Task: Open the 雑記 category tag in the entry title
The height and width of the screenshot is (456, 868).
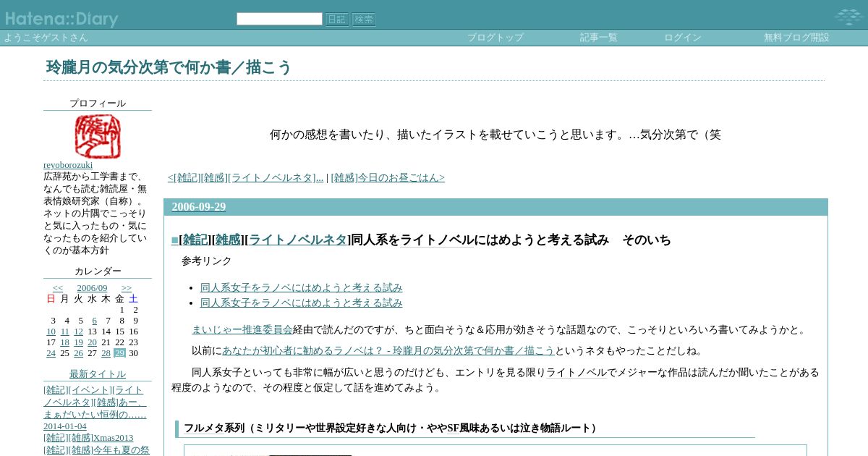Action: pos(195,240)
